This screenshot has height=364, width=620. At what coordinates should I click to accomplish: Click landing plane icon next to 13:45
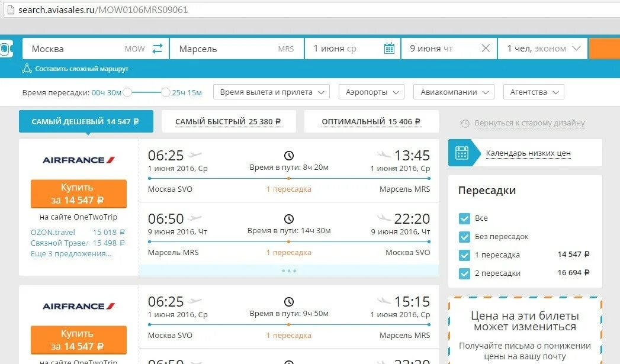point(384,154)
